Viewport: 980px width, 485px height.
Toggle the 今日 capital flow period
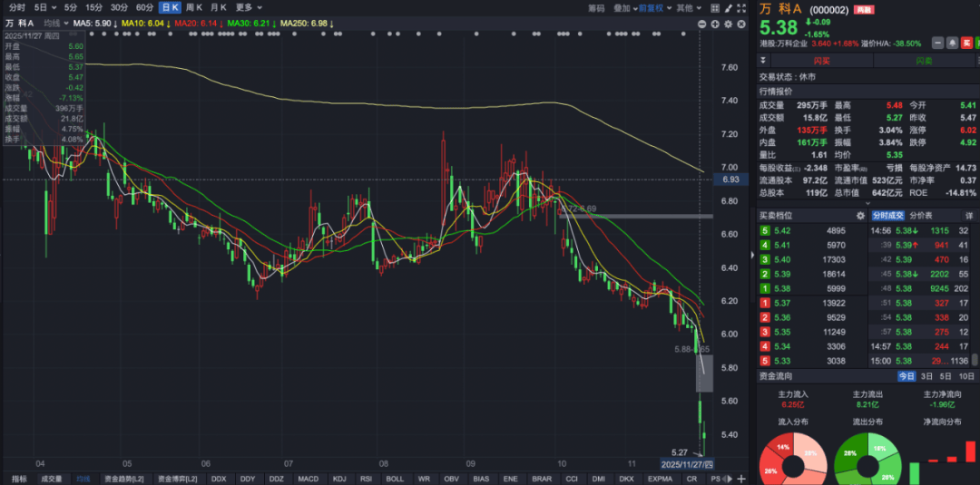click(x=906, y=376)
